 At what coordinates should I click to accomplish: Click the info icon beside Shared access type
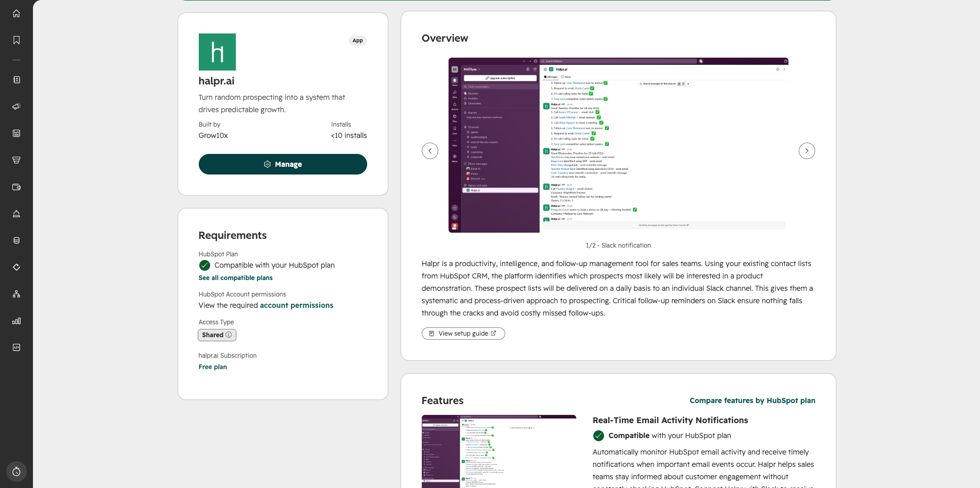pyautogui.click(x=229, y=335)
